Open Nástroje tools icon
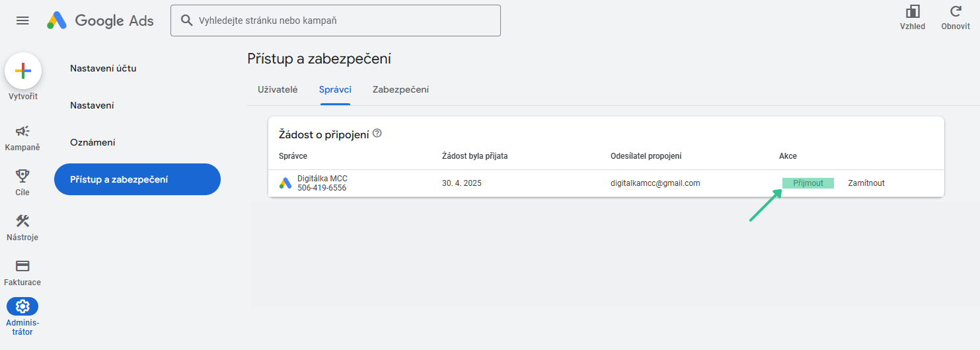This screenshot has width=980, height=350. pyautogui.click(x=22, y=221)
